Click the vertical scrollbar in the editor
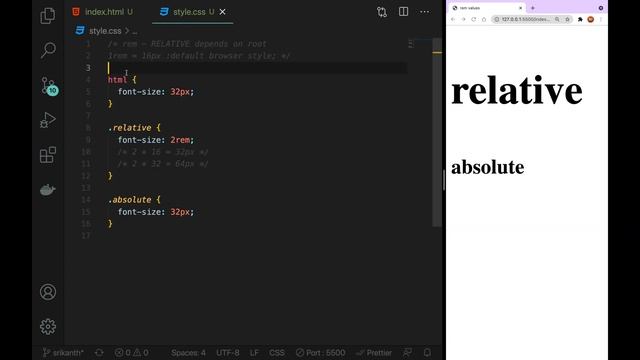 coord(437,132)
